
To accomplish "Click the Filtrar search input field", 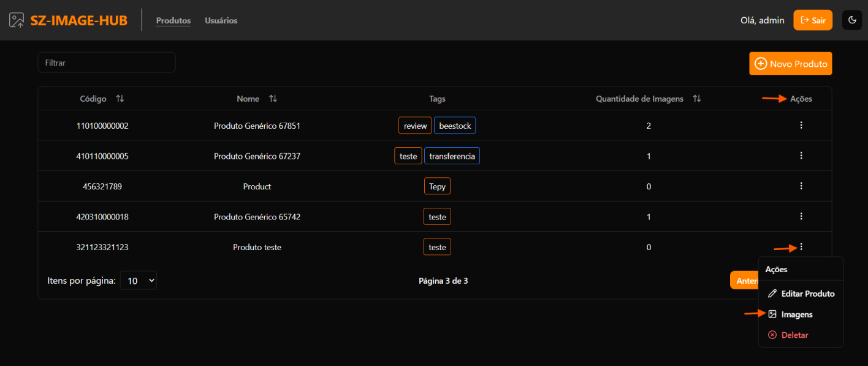I will pyautogui.click(x=107, y=63).
